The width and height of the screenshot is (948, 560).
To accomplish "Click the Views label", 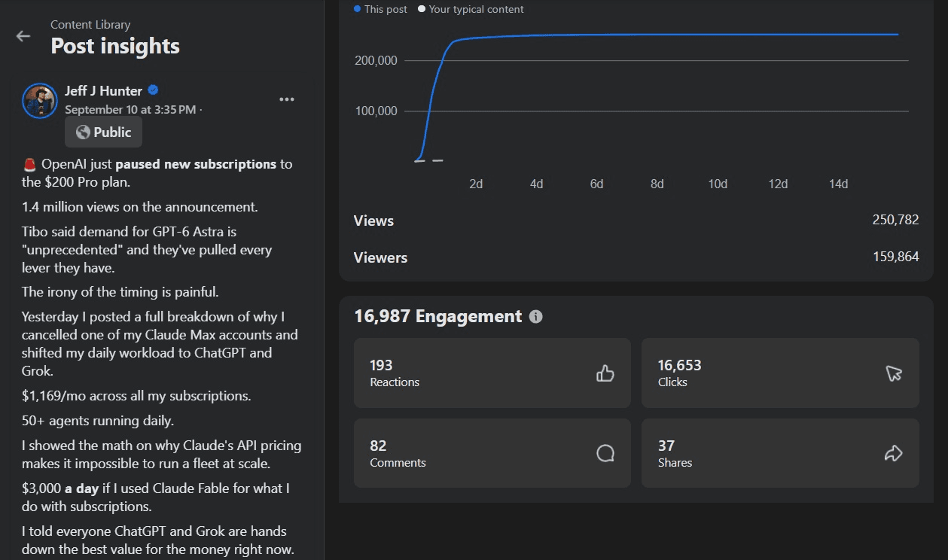I will (x=373, y=221).
